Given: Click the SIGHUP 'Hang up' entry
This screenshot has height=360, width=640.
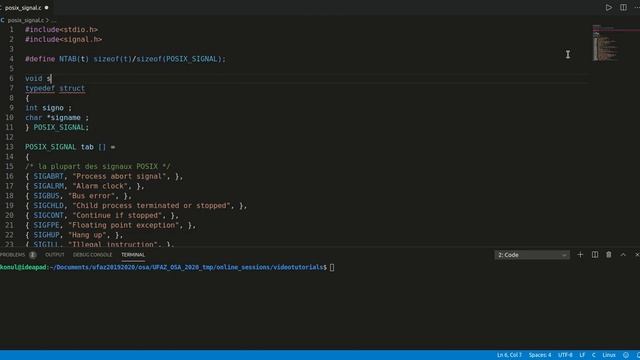Looking at the screenshot, I should [74, 235].
